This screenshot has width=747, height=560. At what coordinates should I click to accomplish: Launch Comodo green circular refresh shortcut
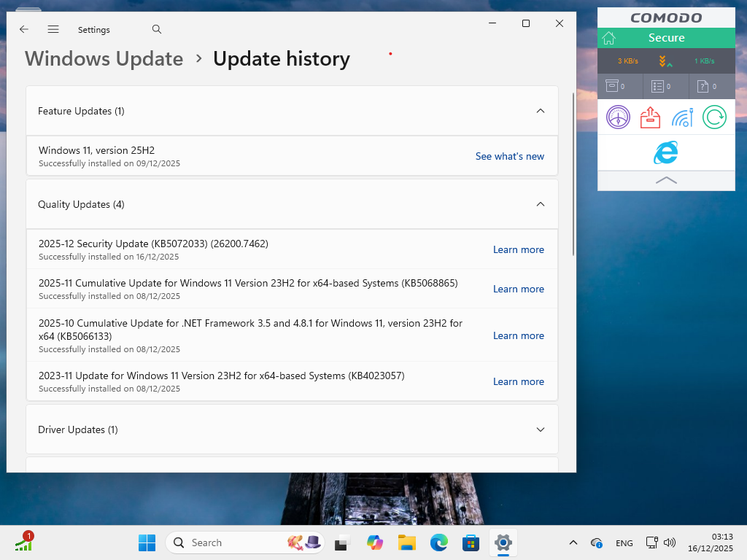pyautogui.click(x=714, y=117)
